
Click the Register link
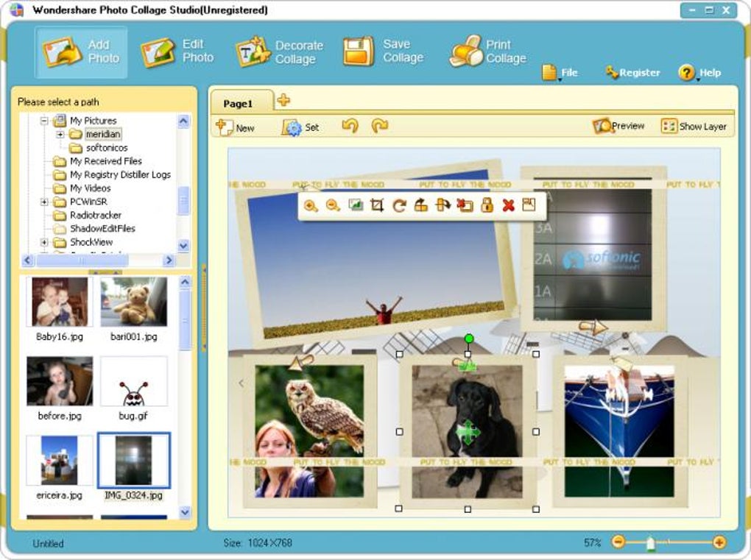coord(632,73)
